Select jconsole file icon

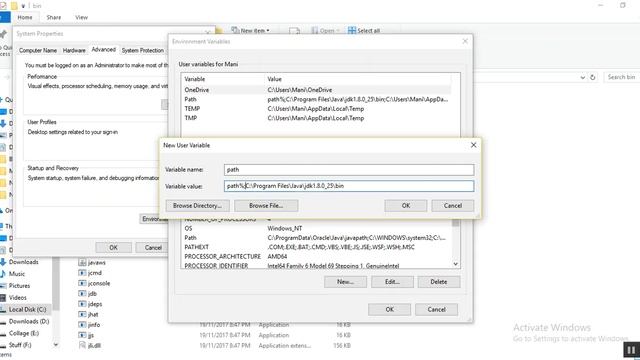coord(82,283)
